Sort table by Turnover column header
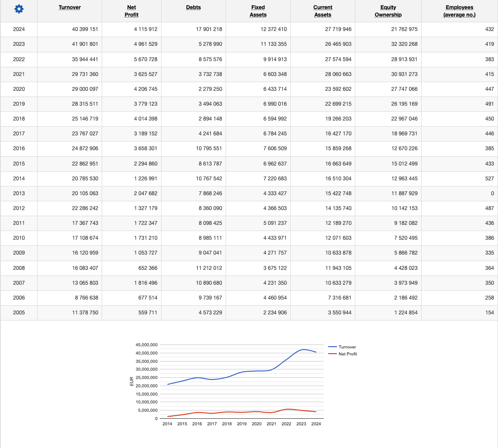 [69, 7]
